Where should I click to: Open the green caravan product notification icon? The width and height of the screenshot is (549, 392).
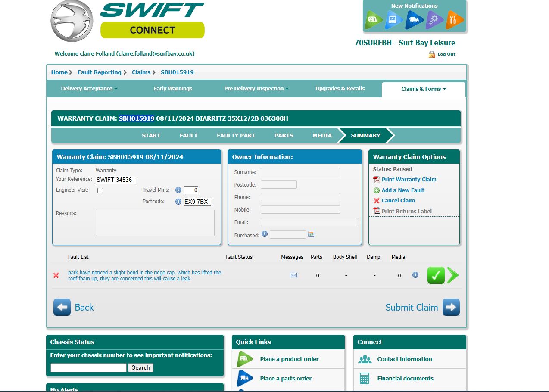click(373, 20)
